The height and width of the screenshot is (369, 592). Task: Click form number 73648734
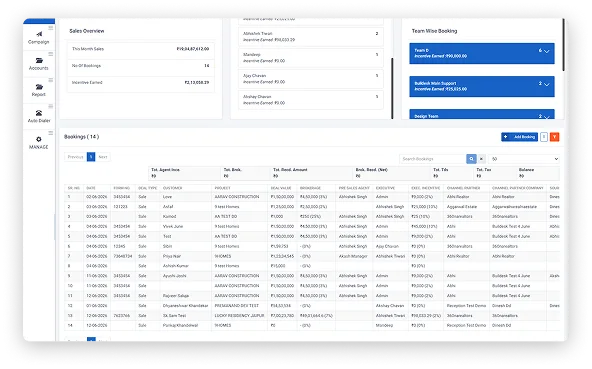[123, 256]
